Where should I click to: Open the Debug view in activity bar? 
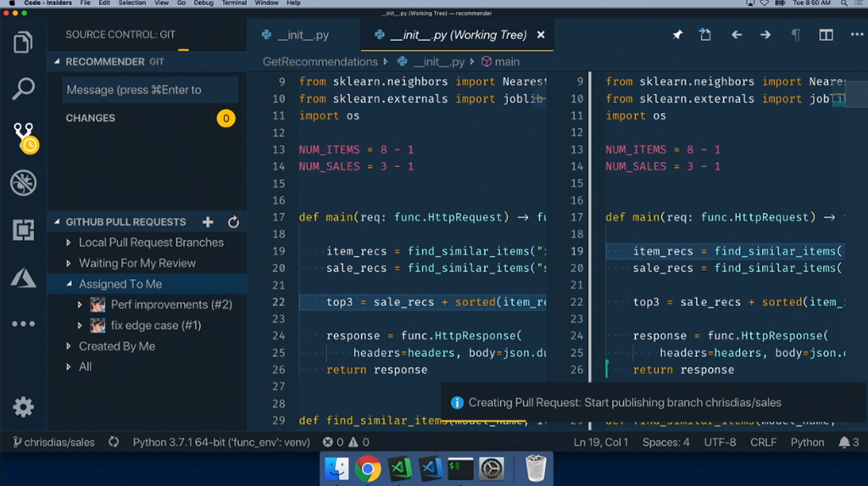pos(23,182)
